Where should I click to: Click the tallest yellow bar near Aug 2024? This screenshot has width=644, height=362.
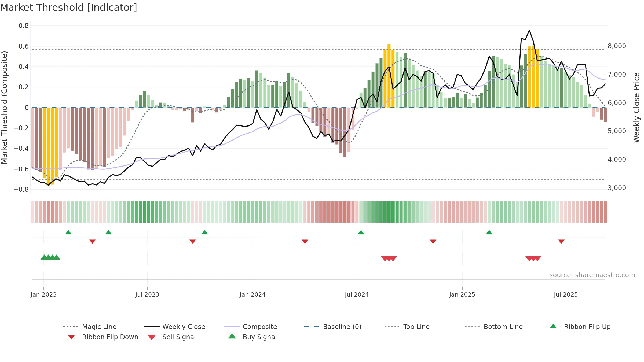[389, 76]
